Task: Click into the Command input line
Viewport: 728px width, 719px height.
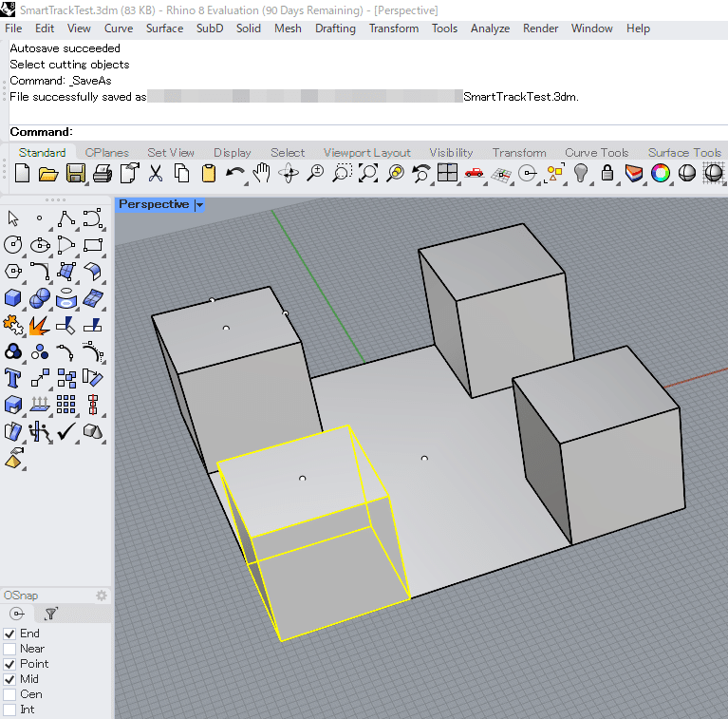Action: (380, 132)
